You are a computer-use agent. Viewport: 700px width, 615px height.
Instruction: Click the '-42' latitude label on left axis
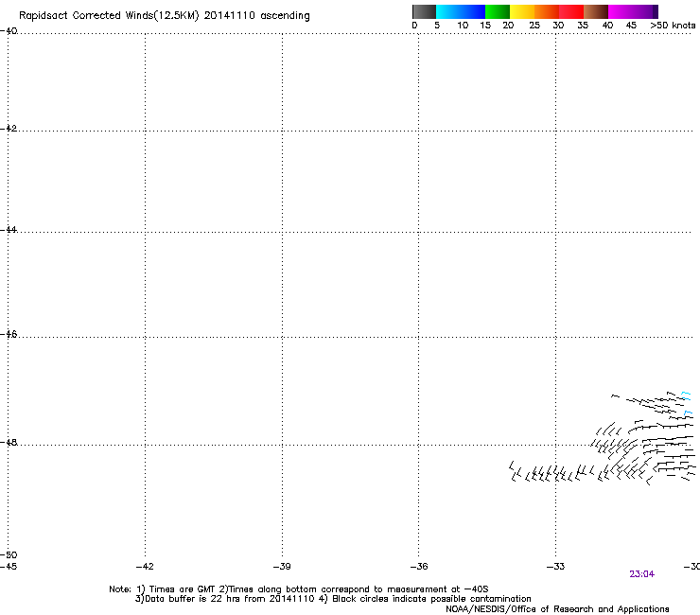[9, 128]
